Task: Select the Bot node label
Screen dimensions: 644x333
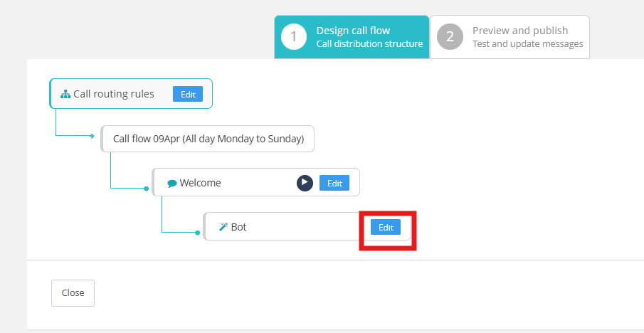Action: 239,227
